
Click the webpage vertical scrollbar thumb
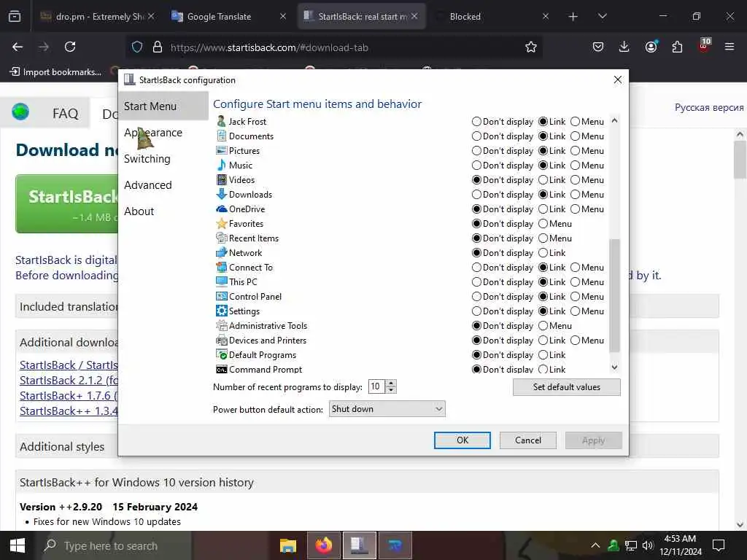tap(740, 160)
